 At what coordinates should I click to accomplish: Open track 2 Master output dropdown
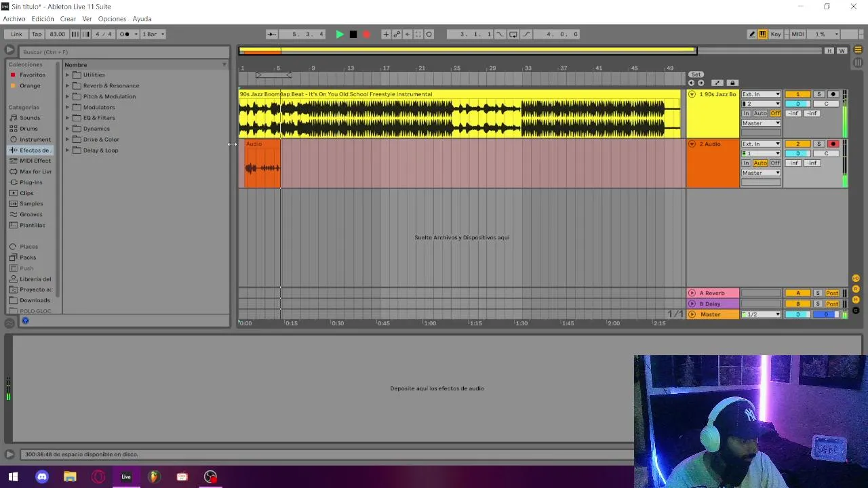tap(762, 173)
